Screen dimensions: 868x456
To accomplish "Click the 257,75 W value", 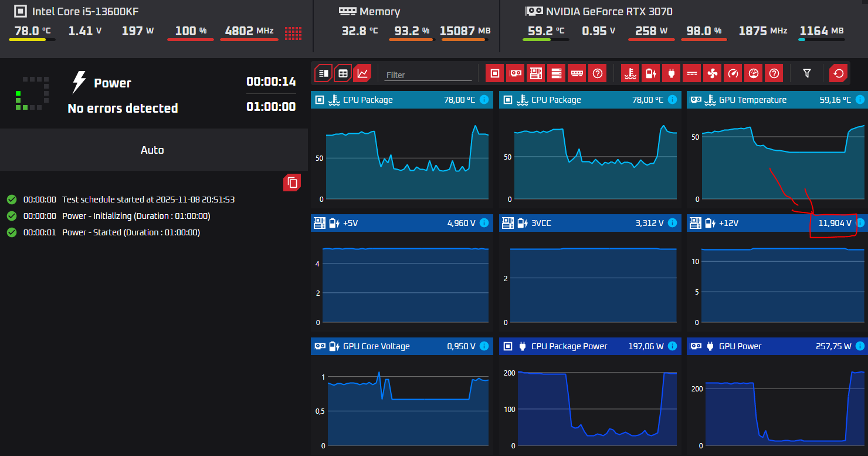I will coord(833,346).
